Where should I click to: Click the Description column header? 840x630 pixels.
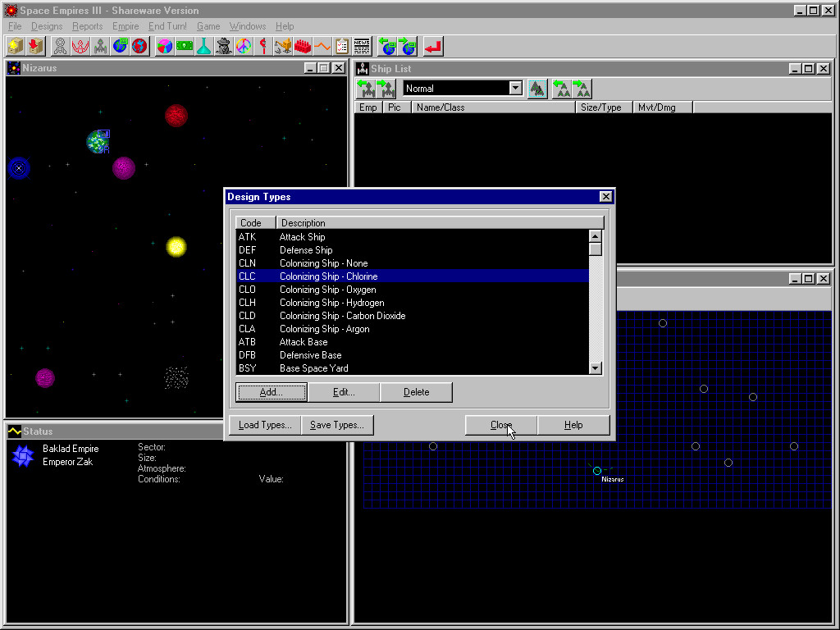(x=440, y=223)
